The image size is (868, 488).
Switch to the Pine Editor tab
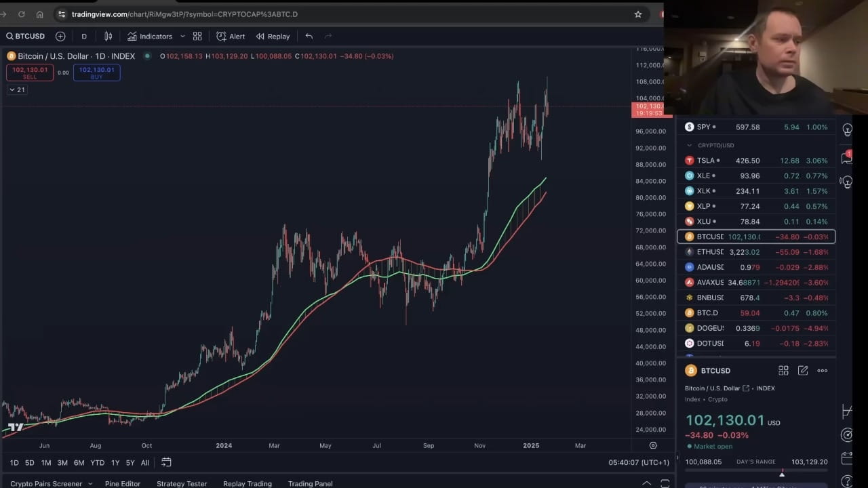pos(123,483)
